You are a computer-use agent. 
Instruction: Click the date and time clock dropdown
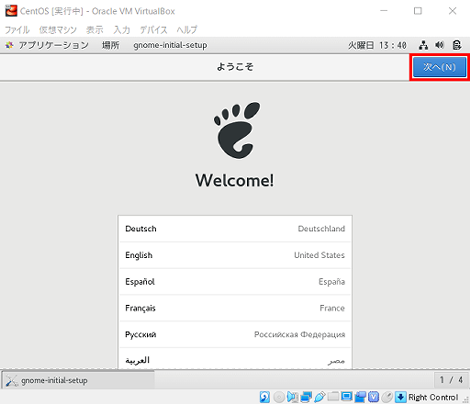point(377,45)
